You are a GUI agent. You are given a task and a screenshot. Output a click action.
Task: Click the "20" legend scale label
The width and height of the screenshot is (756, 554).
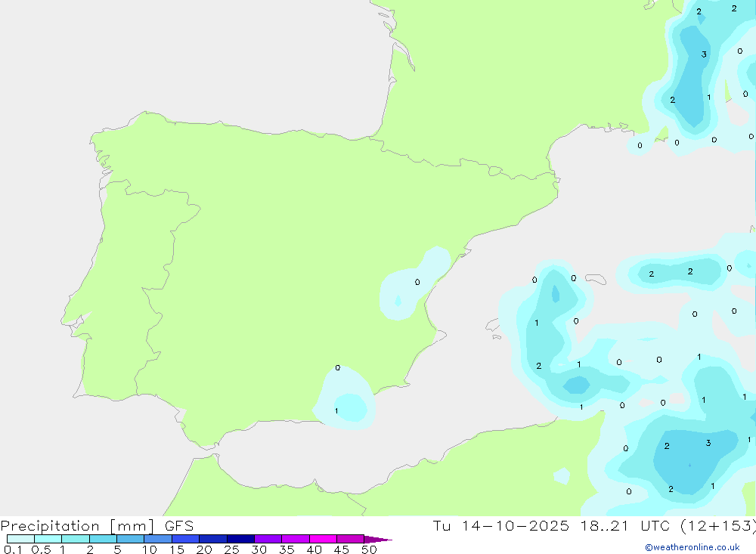[204, 549]
